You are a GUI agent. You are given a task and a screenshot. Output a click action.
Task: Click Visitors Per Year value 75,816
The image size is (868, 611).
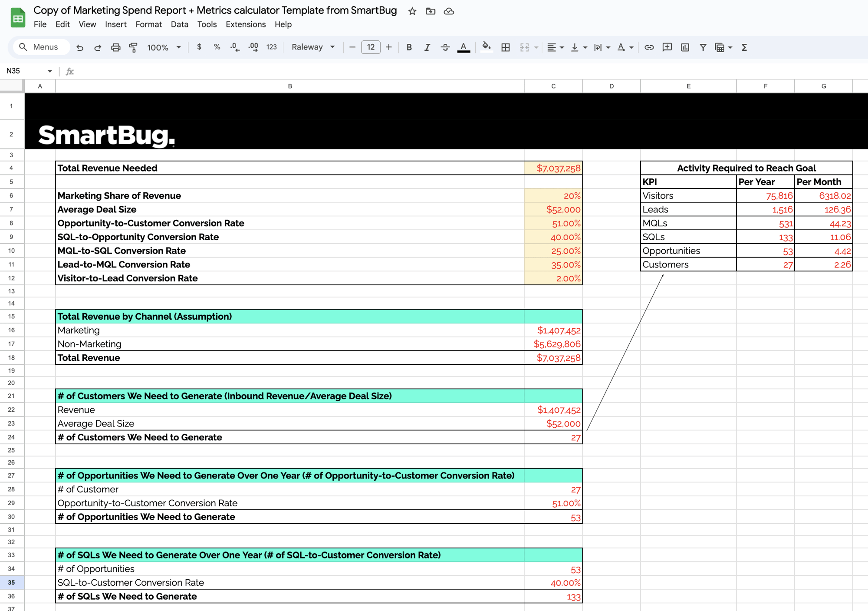(766, 196)
